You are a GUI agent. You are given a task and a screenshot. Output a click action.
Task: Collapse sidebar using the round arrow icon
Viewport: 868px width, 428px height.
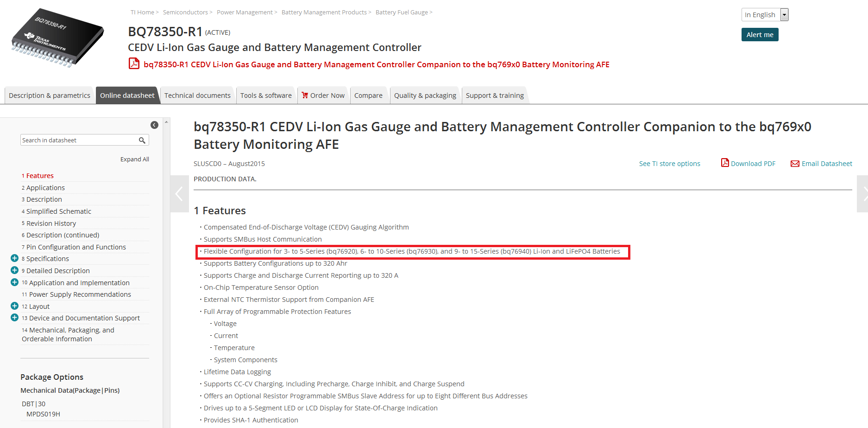click(x=154, y=125)
